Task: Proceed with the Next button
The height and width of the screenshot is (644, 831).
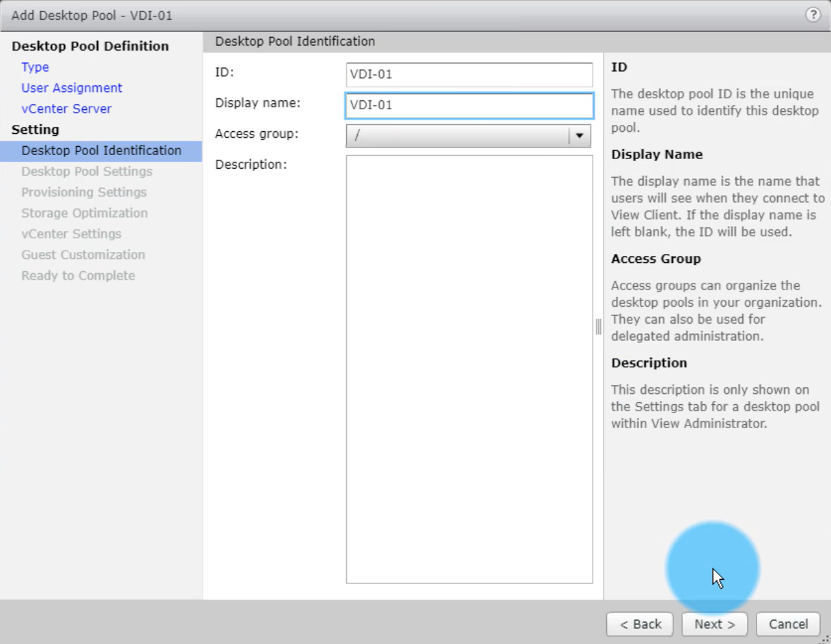Action: [714, 624]
